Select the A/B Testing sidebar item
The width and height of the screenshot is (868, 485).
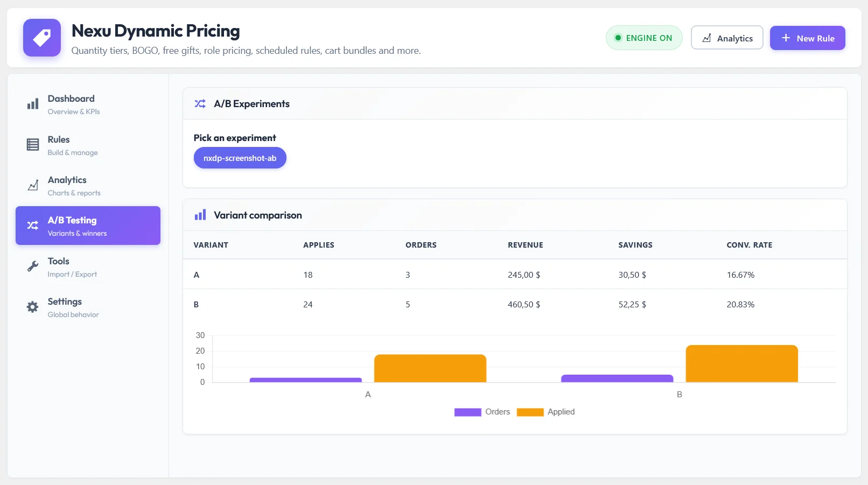point(88,226)
